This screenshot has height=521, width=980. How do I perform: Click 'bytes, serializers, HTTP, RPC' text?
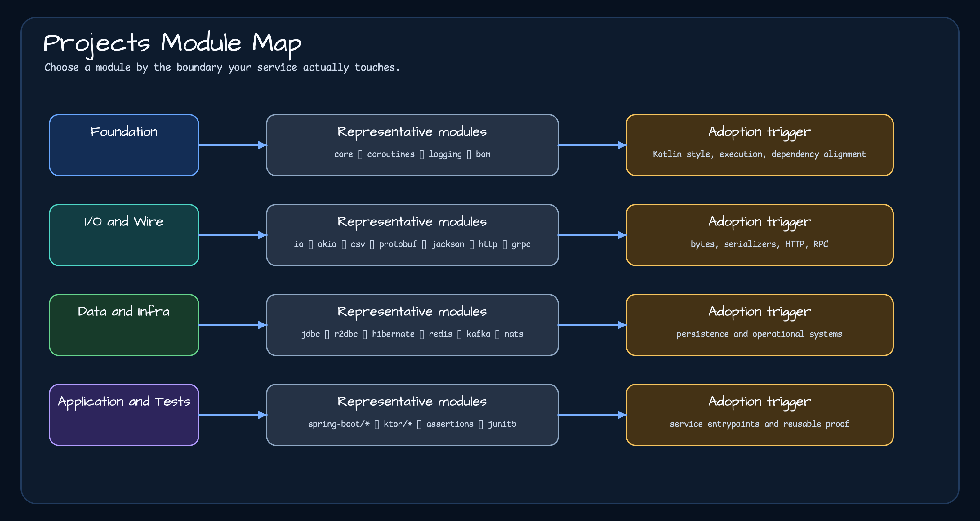tap(759, 244)
